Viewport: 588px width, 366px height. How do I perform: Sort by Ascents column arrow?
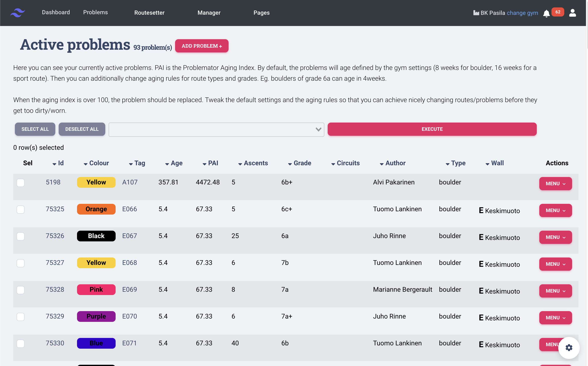click(240, 164)
